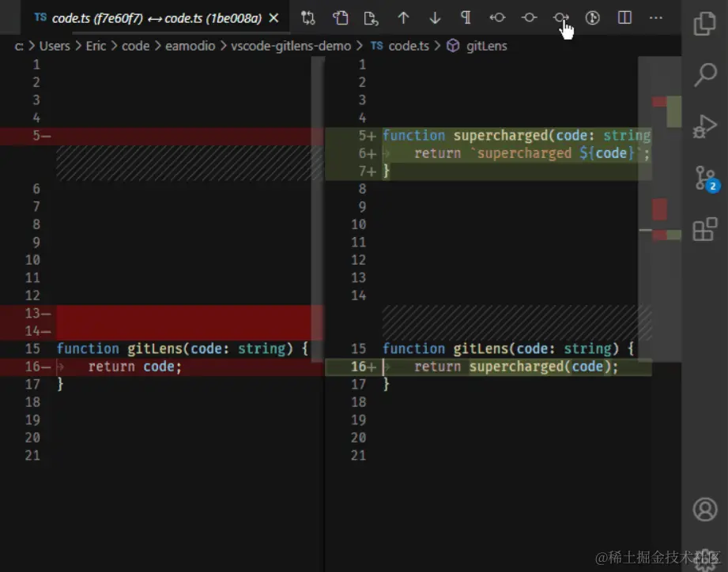Open the Search view in the activity bar
The width and height of the screenshot is (728, 572).
(x=704, y=75)
